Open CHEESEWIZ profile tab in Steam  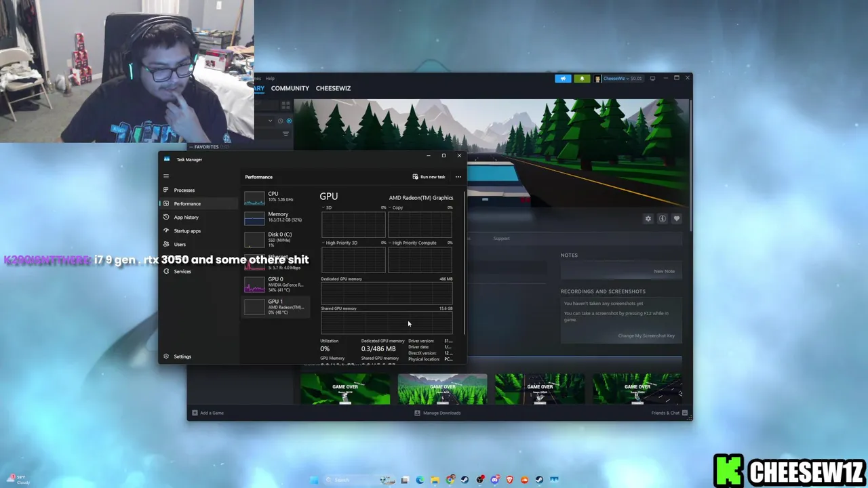pos(333,88)
